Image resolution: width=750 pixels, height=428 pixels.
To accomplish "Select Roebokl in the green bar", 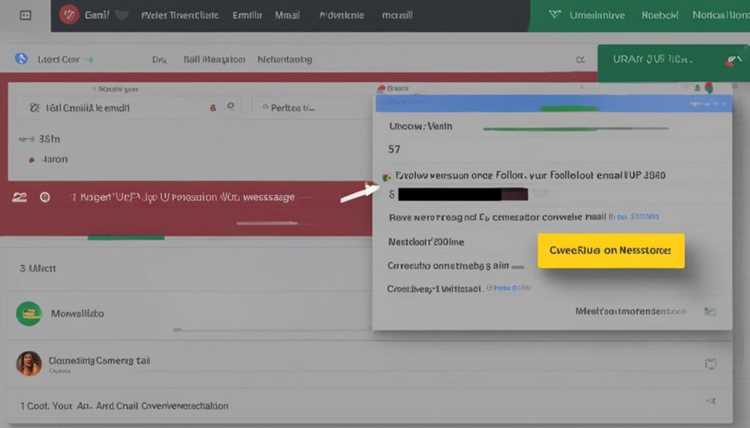I will (x=660, y=15).
